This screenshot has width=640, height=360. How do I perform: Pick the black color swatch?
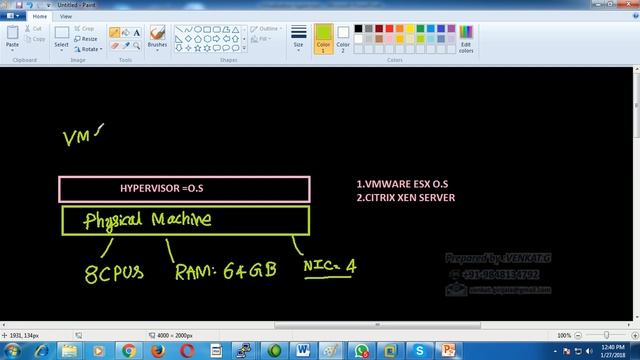click(x=358, y=29)
